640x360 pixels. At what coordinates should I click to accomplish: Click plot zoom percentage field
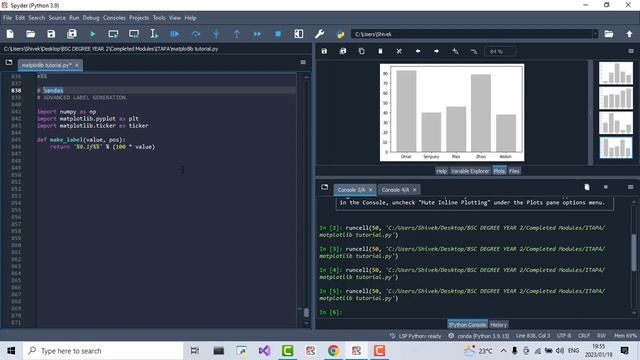click(x=500, y=51)
